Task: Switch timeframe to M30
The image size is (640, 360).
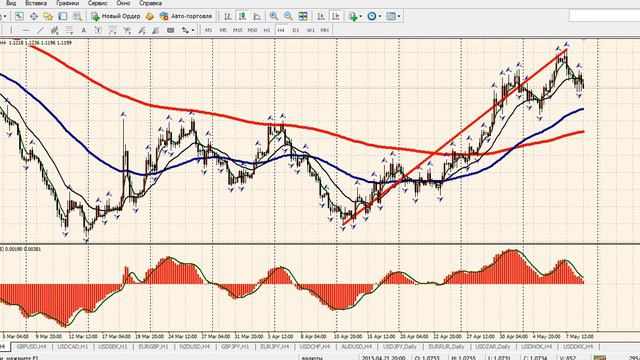Action: [252, 30]
